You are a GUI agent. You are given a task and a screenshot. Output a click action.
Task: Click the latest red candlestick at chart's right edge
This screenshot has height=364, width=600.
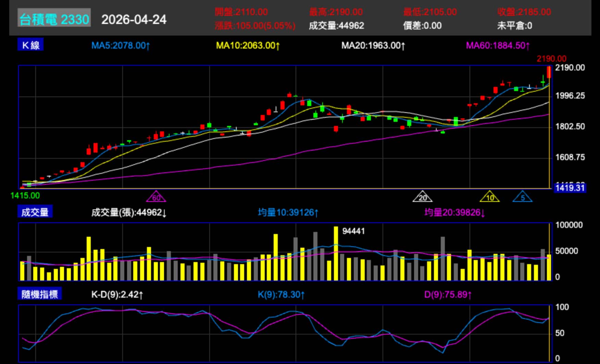[549, 72]
